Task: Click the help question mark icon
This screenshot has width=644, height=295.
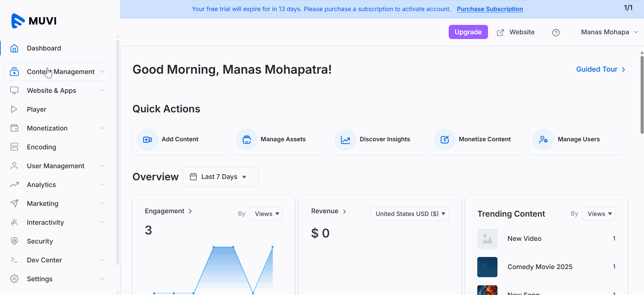Action: click(x=556, y=33)
